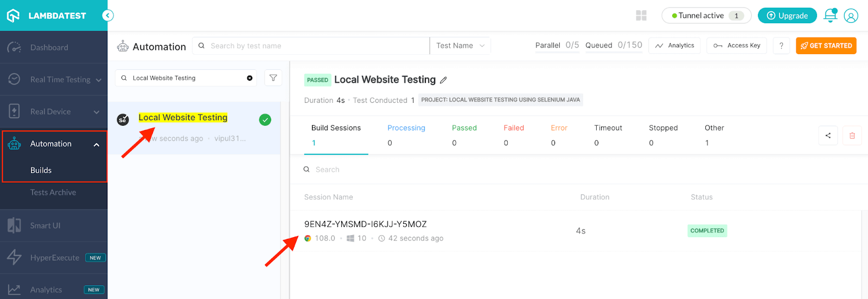
Task: Click the COMPLETED status badge
Action: 707,231
